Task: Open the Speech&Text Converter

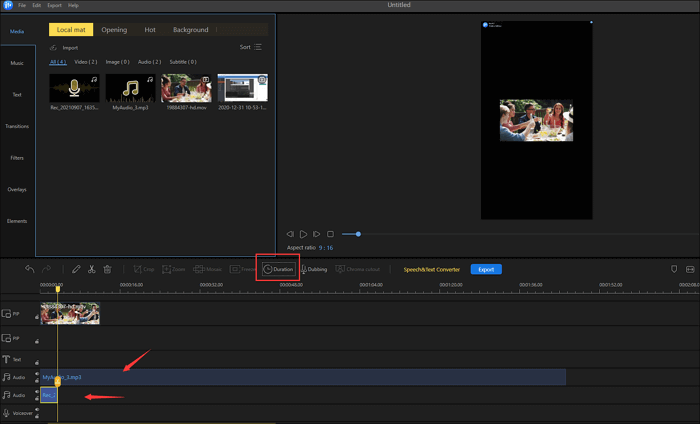Action: 431,269
